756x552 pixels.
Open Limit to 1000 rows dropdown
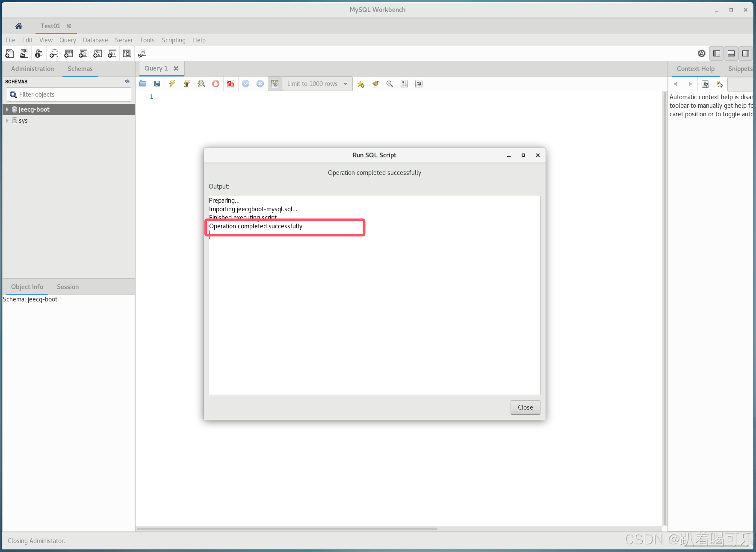tap(318, 84)
